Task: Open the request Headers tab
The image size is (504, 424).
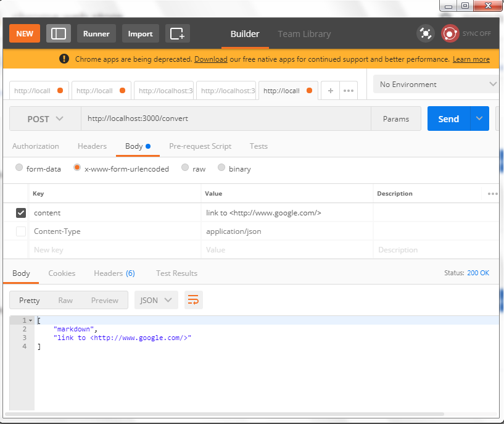Action: tap(92, 146)
